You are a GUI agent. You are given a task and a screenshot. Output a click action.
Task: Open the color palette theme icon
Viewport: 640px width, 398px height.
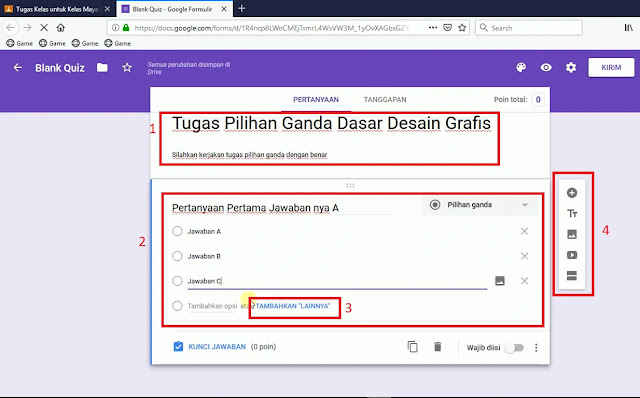coord(521,67)
